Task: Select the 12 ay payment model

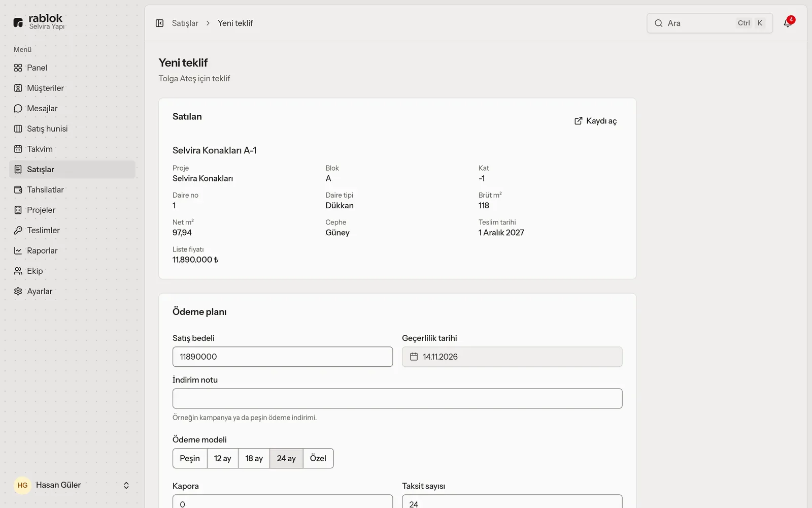Action: [x=222, y=458]
